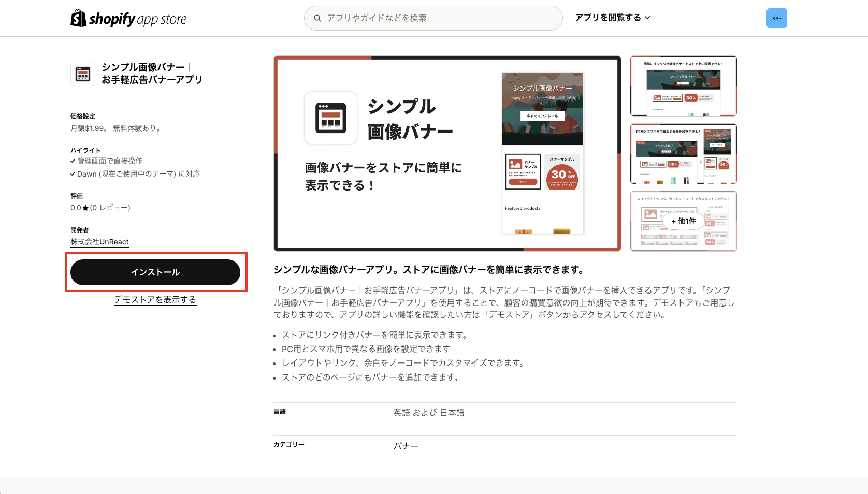Image resolution: width=868 pixels, height=494 pixels.
Task: Select the first gallery thumbnail on the right
Action: point(683,86)
